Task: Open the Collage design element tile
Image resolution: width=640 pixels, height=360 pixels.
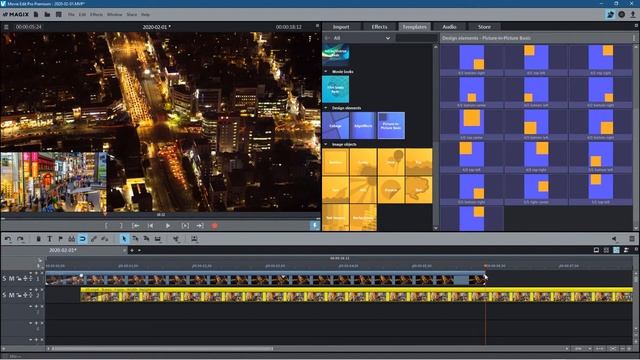Action: (x=336, y=125)
